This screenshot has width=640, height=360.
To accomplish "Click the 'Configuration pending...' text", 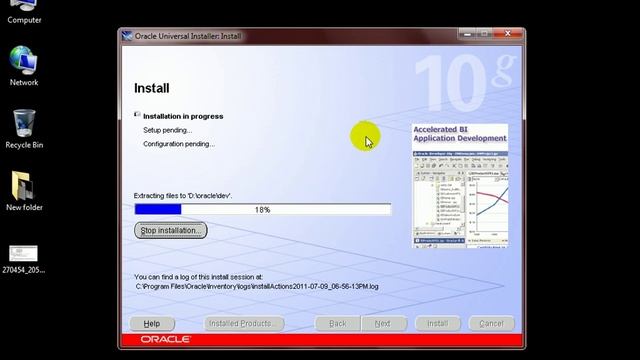I will (179, 144).
